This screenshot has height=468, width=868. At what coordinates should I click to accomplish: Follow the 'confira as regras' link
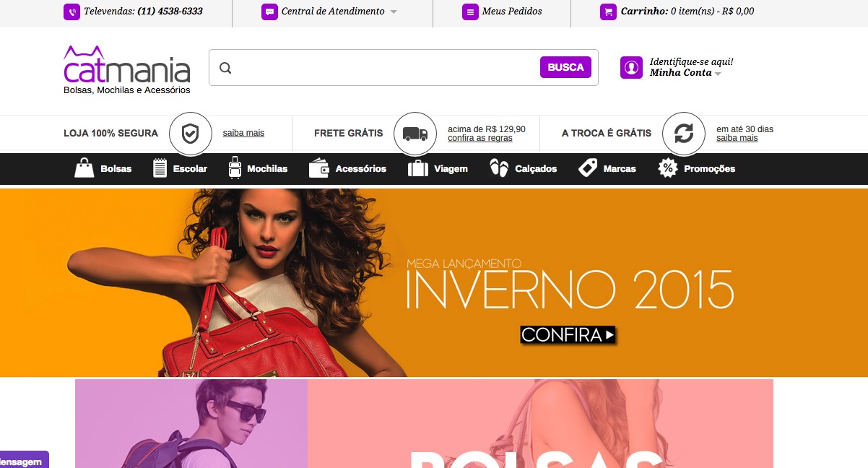point(479,138)
